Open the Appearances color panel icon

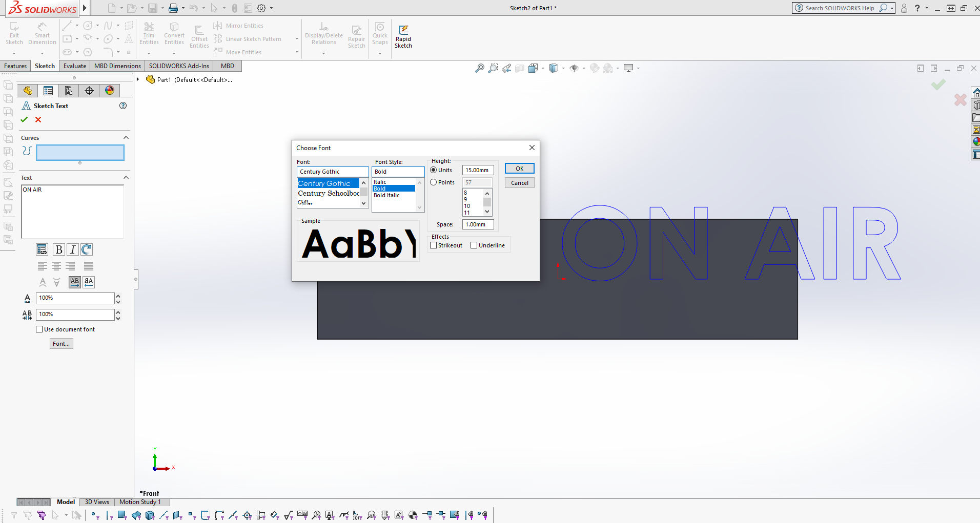[109, 90]
